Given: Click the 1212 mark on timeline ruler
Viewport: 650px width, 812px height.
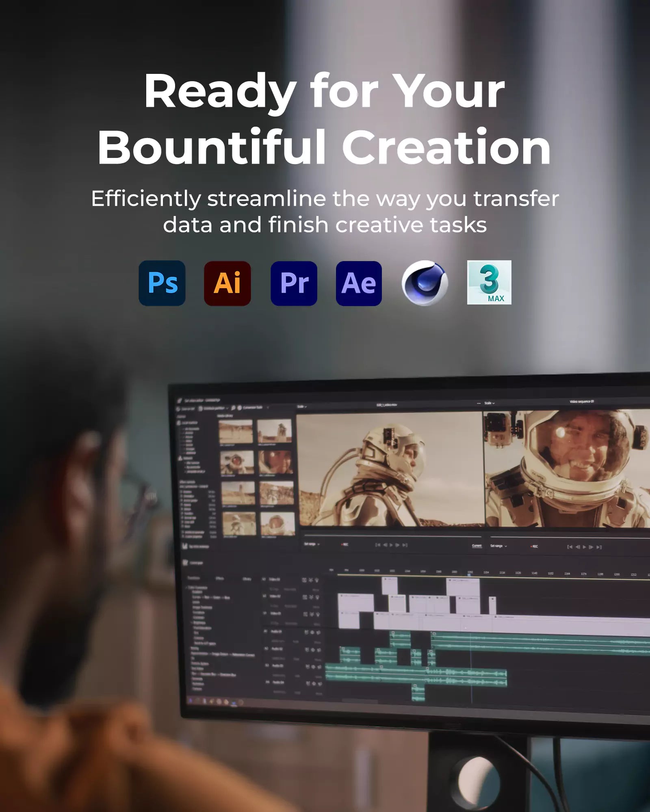Looking at the screenshot, I should click(x=633, y=574).
